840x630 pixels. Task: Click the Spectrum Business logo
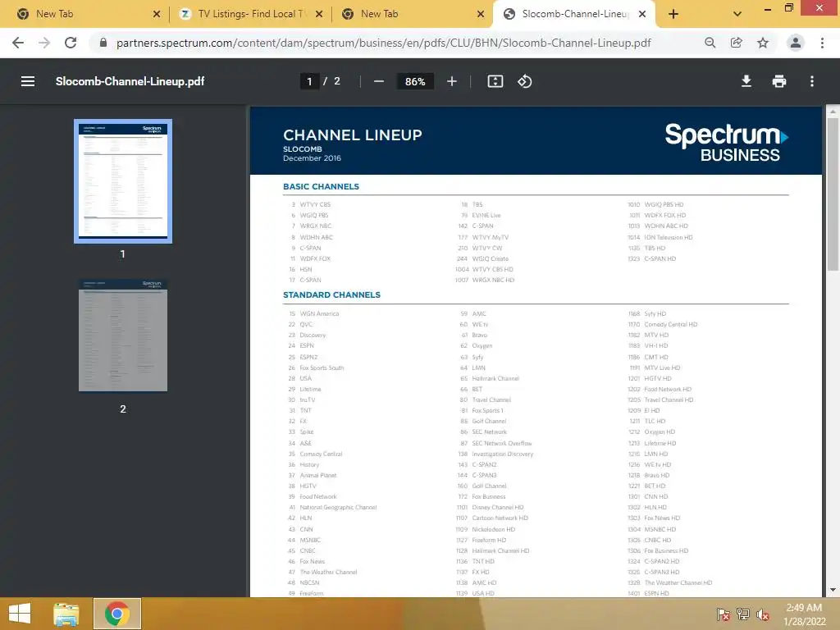pos(727,143)
